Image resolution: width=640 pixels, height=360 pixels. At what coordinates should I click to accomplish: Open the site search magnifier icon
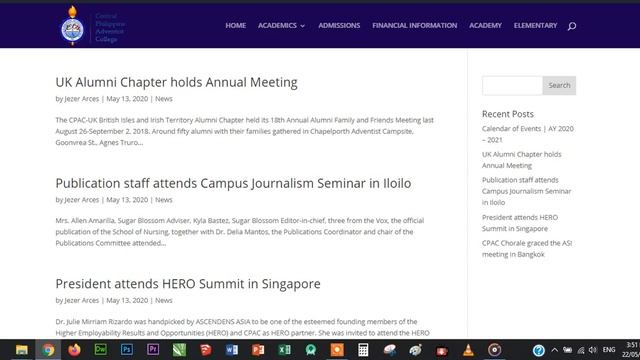(571, 26)
